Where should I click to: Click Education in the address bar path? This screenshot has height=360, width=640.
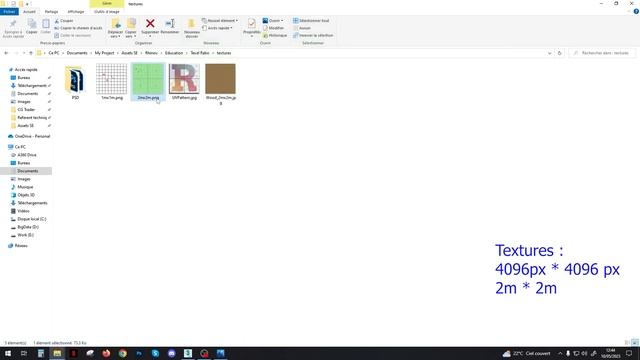174,53
